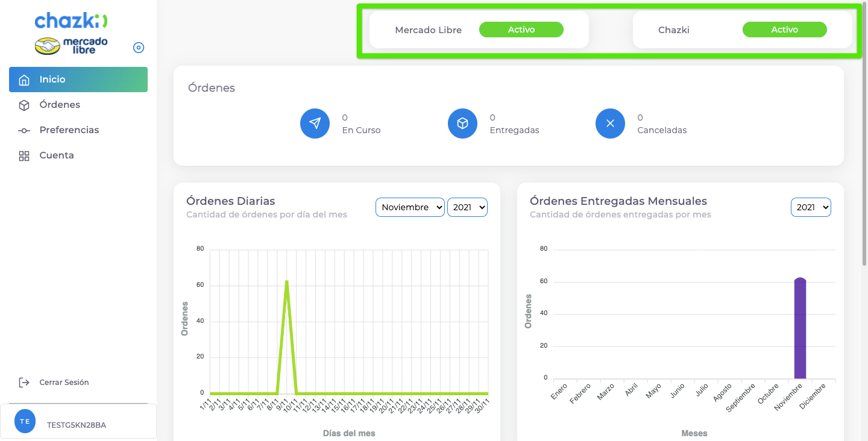Click the slider icon next to Preferencias
Viewport: 868px width, 441px height.
coord(24,130)
